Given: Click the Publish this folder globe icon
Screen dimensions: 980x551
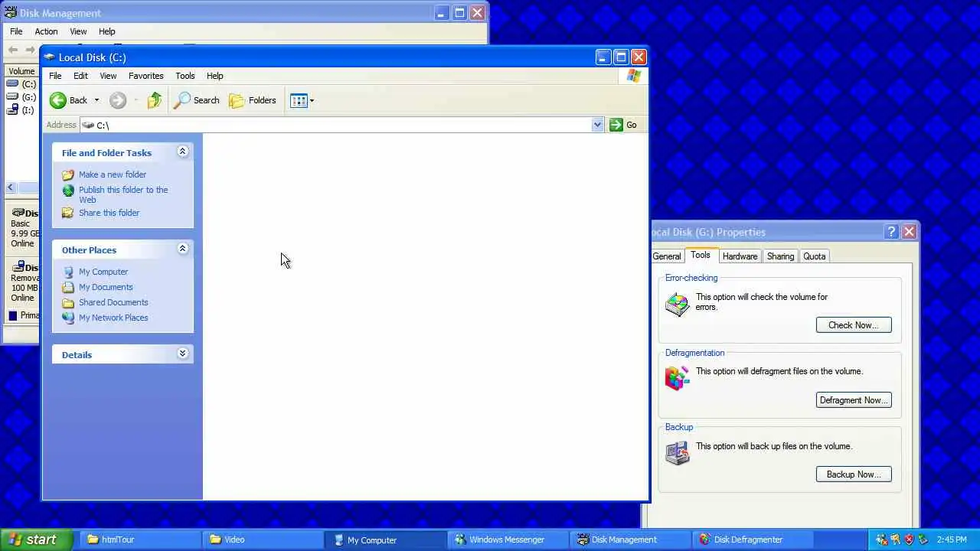Looking at the screenshot, I should pos(68,191).
